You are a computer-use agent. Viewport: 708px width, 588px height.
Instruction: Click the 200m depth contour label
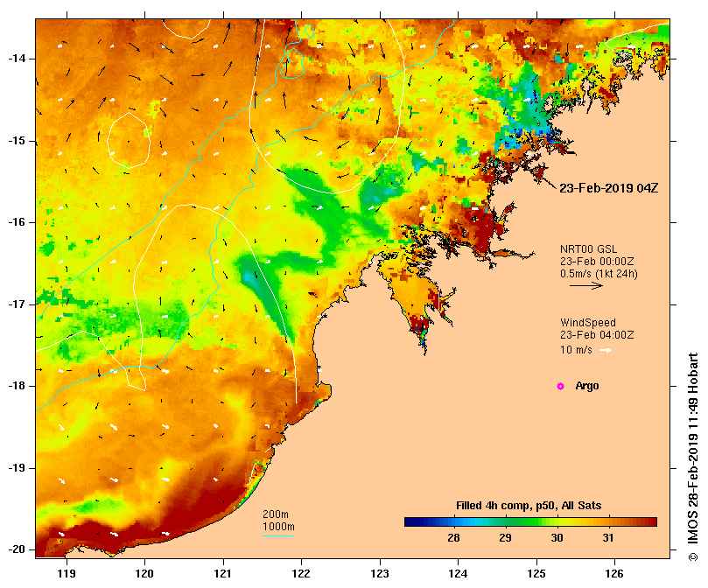point(276,514)
